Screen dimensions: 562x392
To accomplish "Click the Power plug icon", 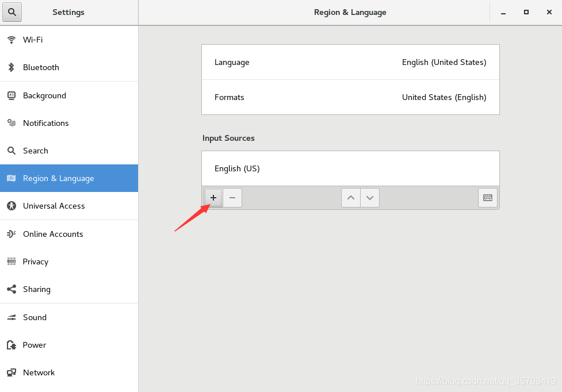I will pyautogui.click(x=12, y=345).
